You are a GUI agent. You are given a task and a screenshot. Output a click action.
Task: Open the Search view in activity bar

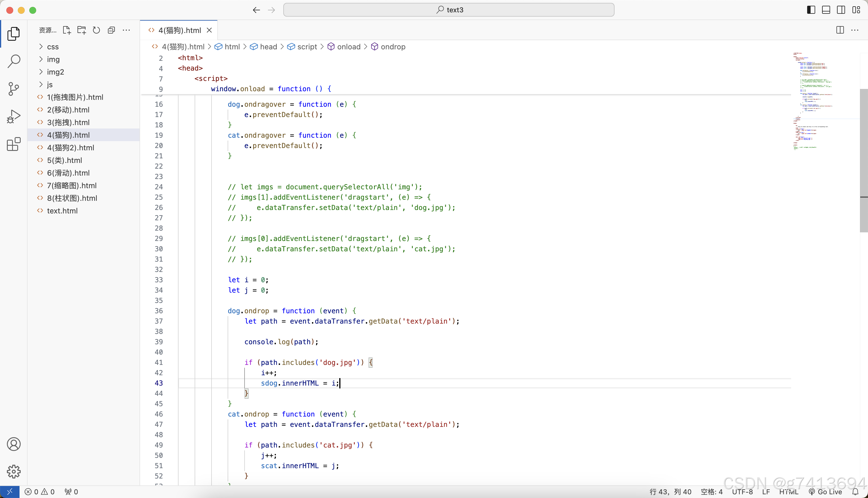pos(14,61)
